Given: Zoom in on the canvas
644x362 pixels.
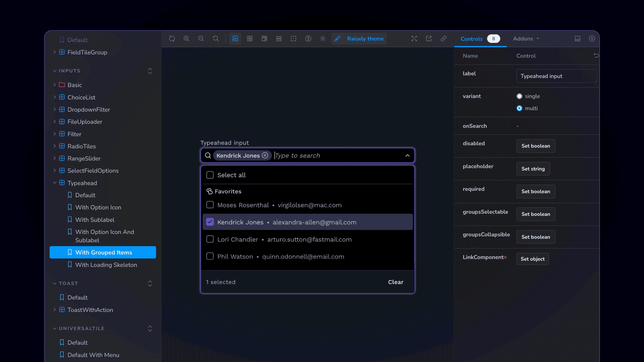Looking at the screenshot, I should coord(186,39).
